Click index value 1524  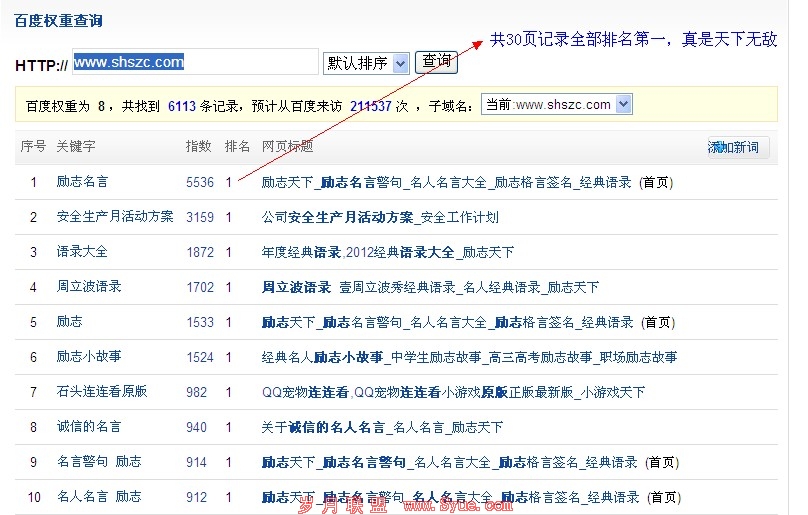200,357
